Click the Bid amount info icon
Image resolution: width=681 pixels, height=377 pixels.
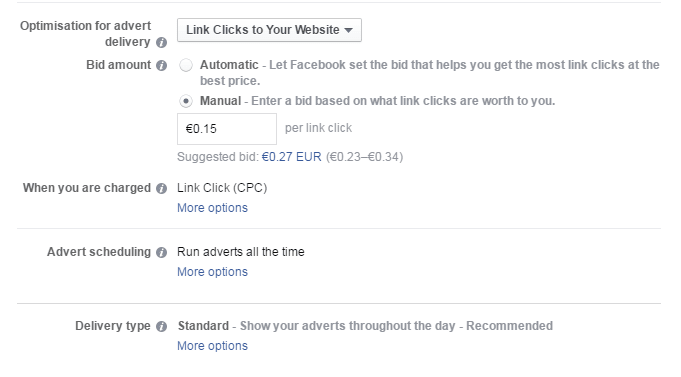pos(161,66)
